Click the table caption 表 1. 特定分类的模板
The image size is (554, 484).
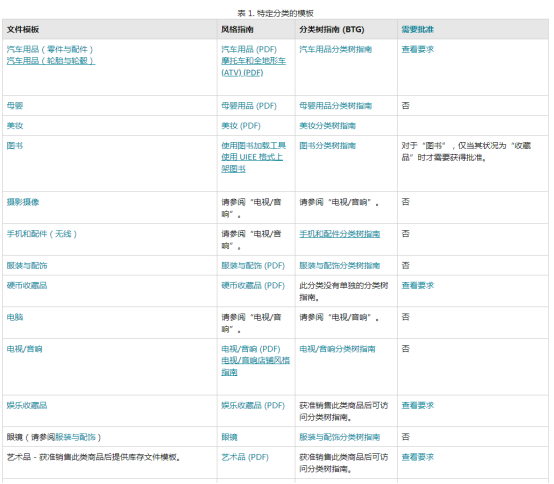pos(275,13)
